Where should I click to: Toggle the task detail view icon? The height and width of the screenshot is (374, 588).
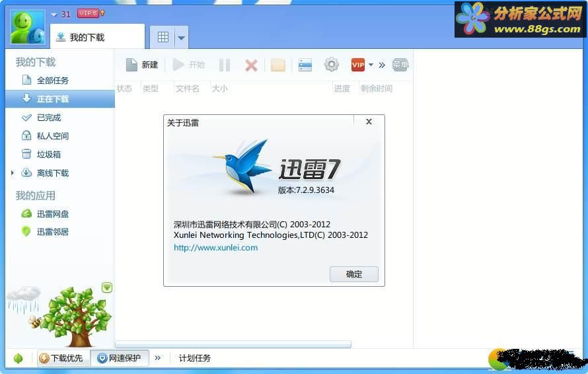(305, 65)
